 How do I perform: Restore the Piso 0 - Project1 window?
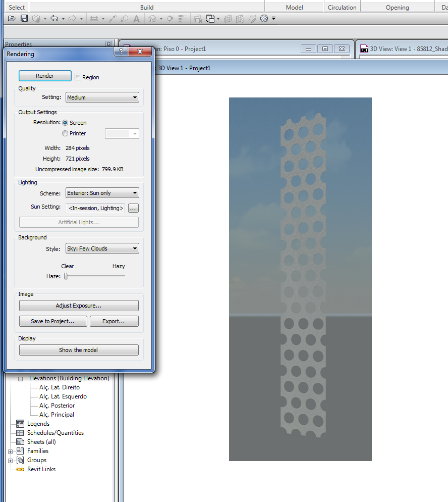[x=325, y=49]
